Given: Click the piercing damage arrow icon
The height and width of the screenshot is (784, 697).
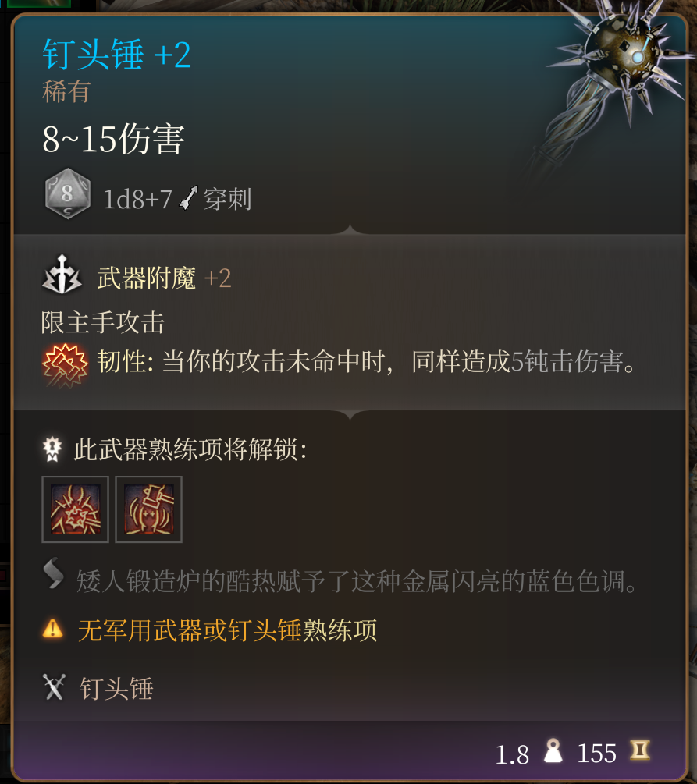Looking at the screenshot, I should coord(188,198).
